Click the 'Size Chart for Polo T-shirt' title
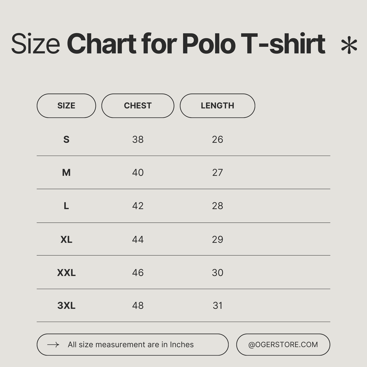 coord(168,44)
